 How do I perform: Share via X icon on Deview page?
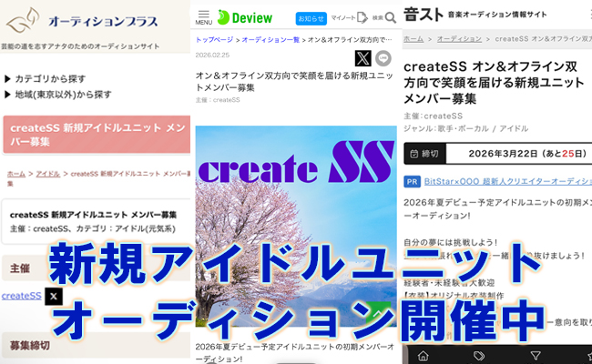click(x=362, y=58)
